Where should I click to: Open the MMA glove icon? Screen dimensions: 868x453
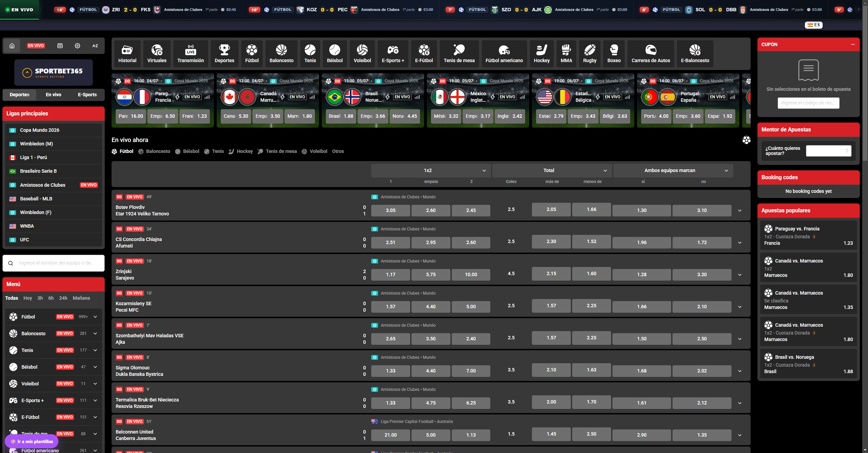(566, 54)
